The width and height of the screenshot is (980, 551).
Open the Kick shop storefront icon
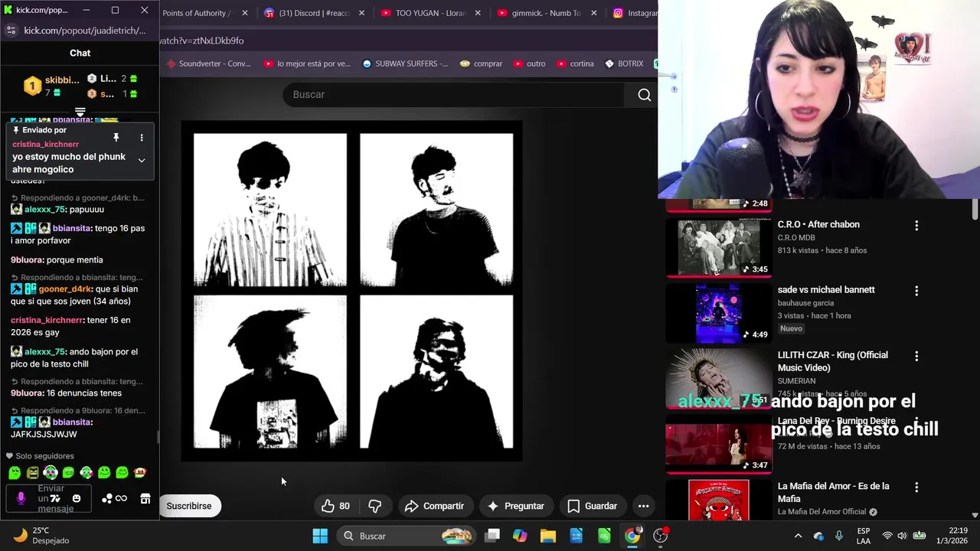pyautogui.click(x=145, y=499)
